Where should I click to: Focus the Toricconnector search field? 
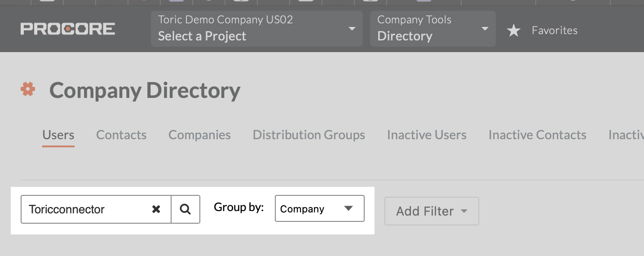tap(85, 209)
